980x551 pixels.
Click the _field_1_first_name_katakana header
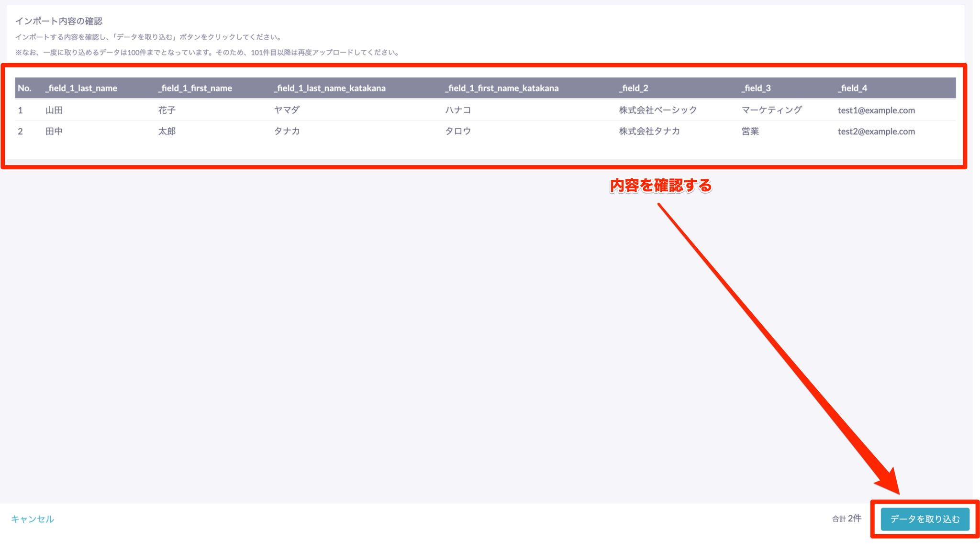click(x=501, y=88)
